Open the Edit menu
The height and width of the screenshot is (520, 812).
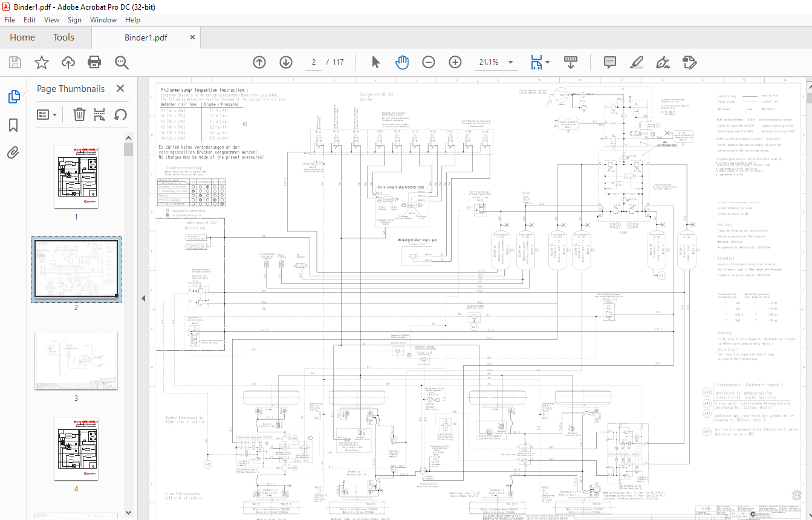pos(30,20)
